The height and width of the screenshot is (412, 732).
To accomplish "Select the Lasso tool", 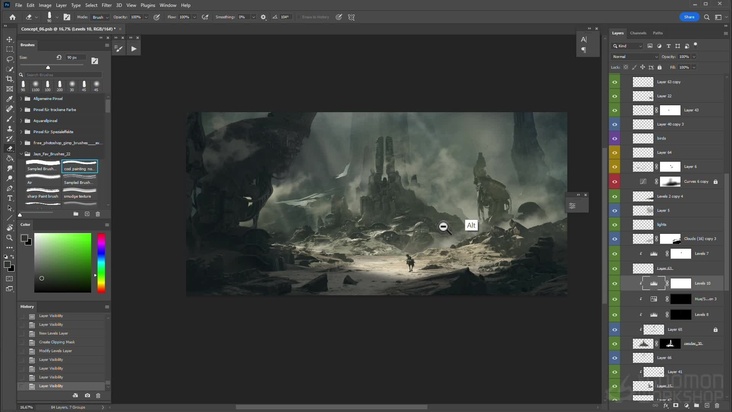I will [x=9, y=59].
